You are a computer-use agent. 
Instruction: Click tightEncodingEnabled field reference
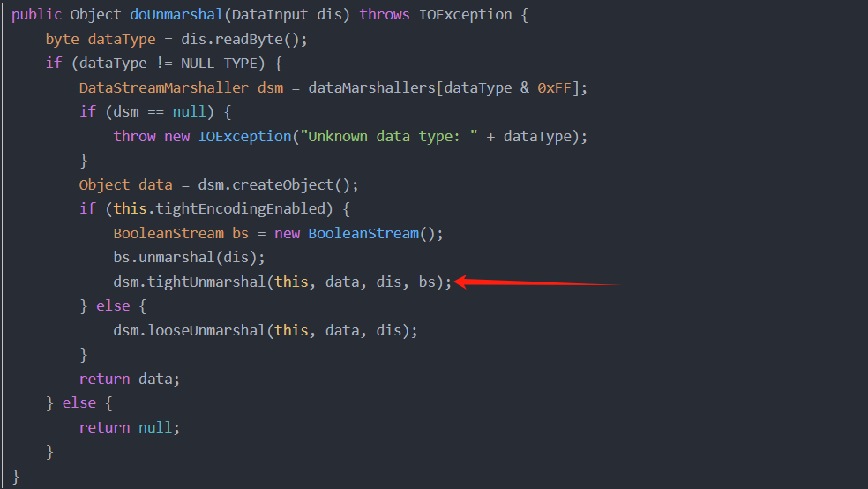(240, 209)
